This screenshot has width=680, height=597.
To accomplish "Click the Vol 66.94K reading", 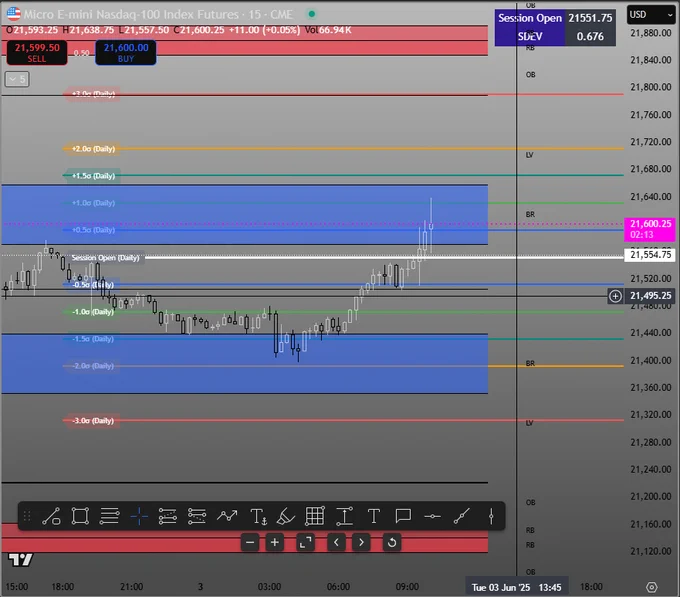I will click(x=328, y=30).
